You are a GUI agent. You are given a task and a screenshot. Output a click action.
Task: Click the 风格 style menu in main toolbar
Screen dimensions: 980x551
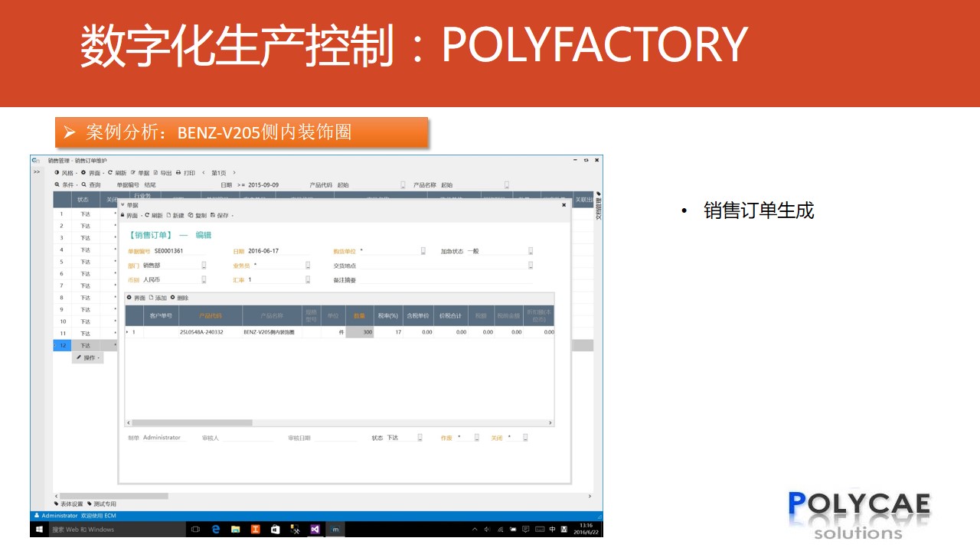65,173
